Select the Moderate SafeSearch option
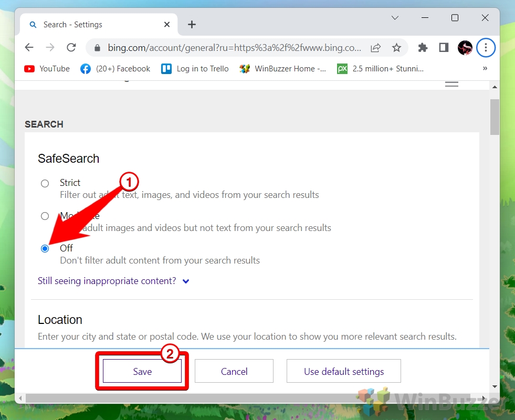Image resolution: width=515 pixels, height=420 pixels. pos(45,216)
